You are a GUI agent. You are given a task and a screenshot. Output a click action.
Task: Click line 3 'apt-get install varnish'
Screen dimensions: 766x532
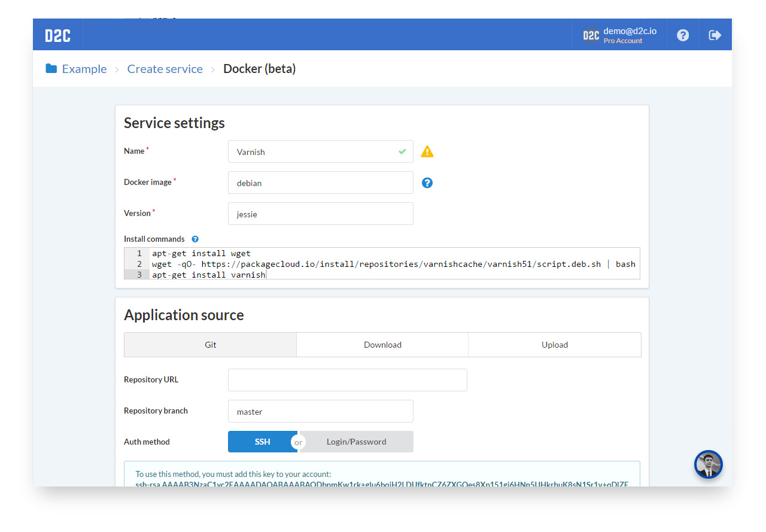click(208, 275)
